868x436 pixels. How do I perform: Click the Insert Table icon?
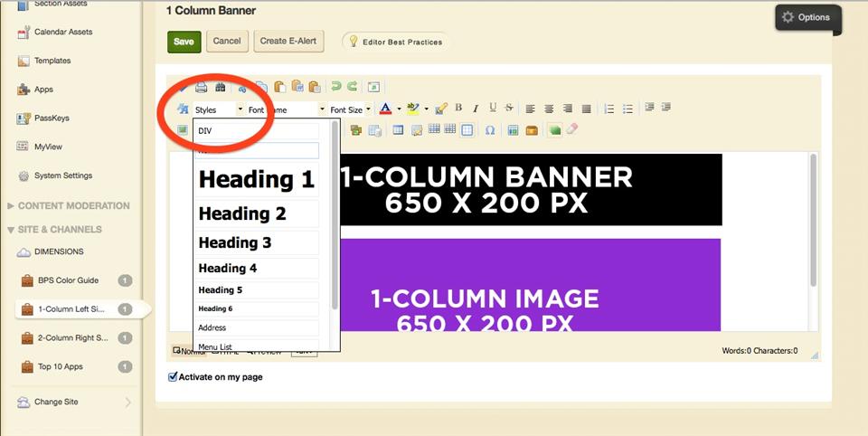(398, 130)
